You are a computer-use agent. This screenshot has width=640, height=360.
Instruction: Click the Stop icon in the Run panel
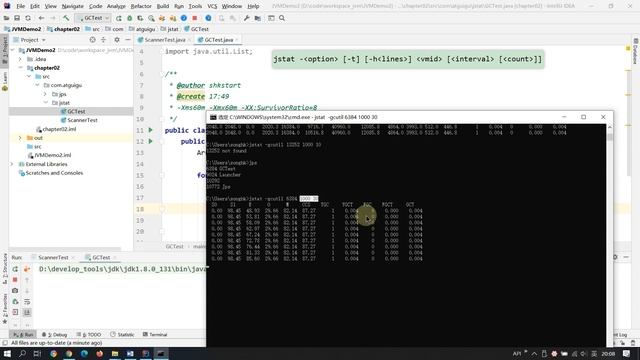(x=15, y=280)
